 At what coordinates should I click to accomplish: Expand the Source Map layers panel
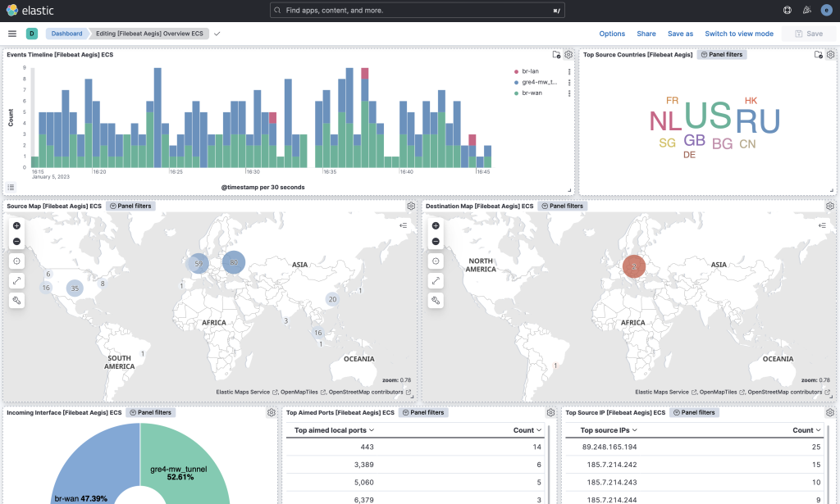(x=404, y=226)
